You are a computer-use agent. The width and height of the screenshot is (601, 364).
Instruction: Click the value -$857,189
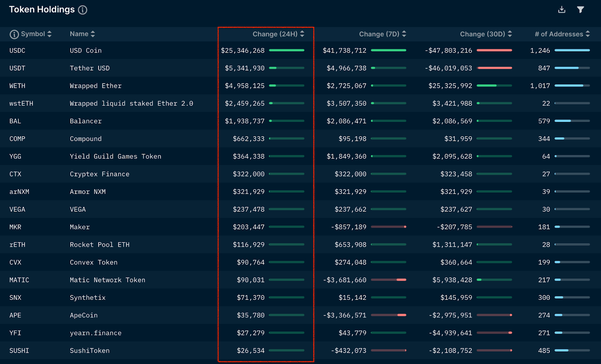(x=349, y=227)
